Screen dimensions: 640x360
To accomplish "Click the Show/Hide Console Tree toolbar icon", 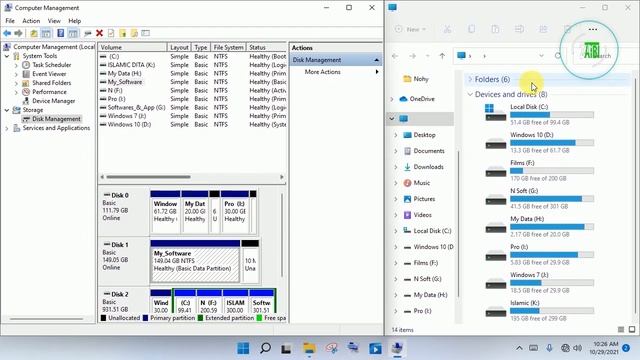I will tap(46, 33).
